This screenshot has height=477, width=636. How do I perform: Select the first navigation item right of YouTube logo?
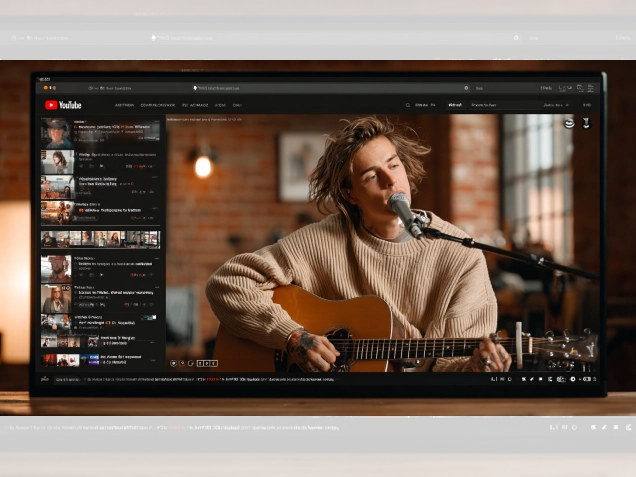point(124,105)
